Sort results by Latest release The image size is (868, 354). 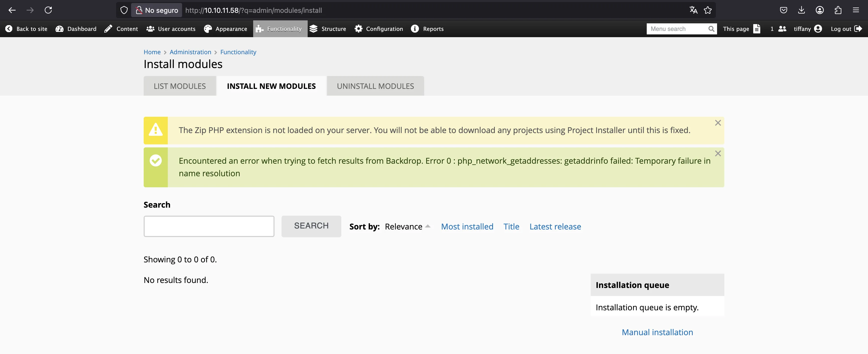click(x=555, y=227)
